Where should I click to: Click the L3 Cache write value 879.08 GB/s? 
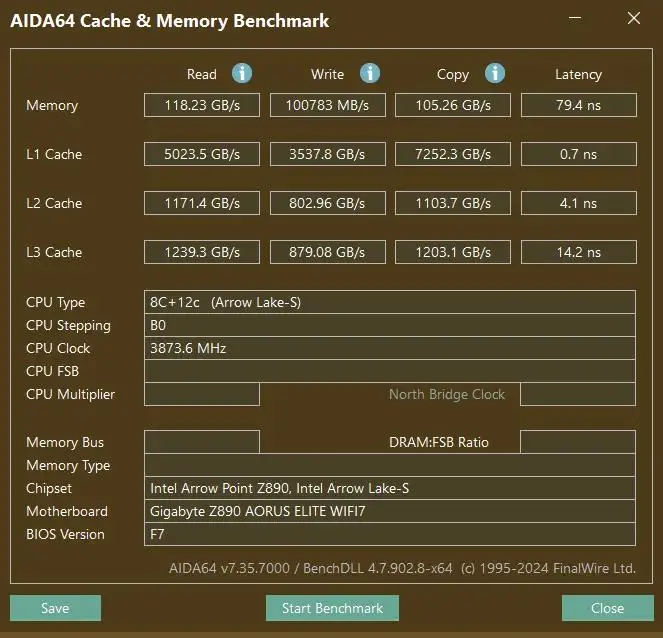pos(328,252)
